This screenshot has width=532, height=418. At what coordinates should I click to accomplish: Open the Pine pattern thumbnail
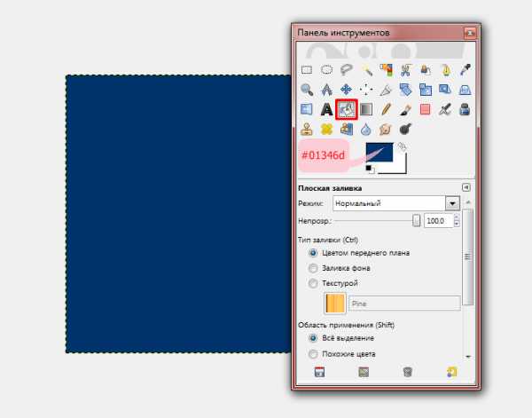point(335,304)
